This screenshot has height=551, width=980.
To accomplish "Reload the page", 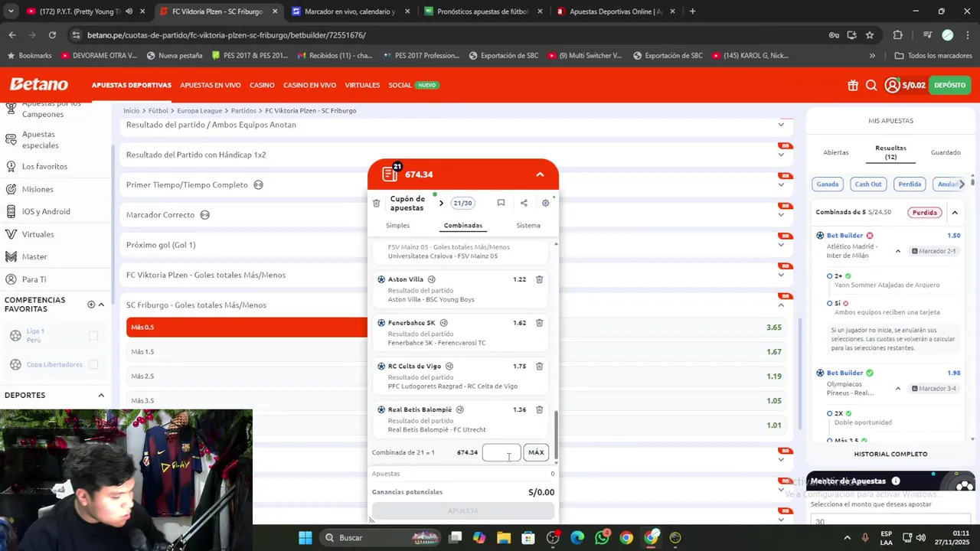I will [x=52, y=35].
